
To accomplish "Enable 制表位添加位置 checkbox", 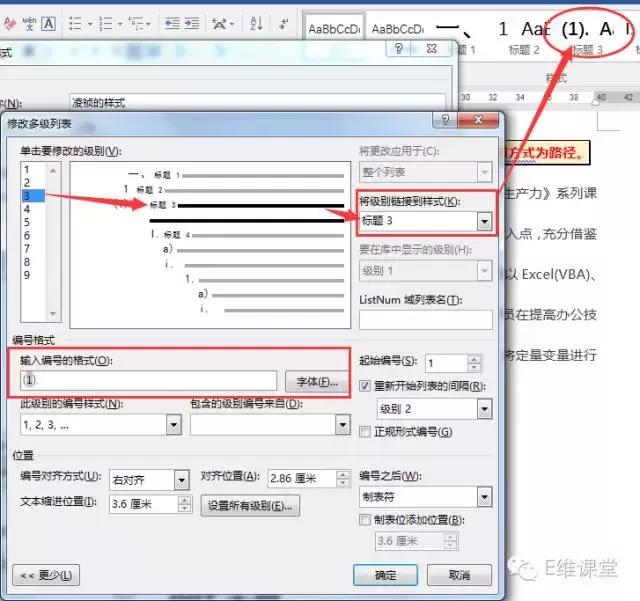I will [x=365, y=520].
